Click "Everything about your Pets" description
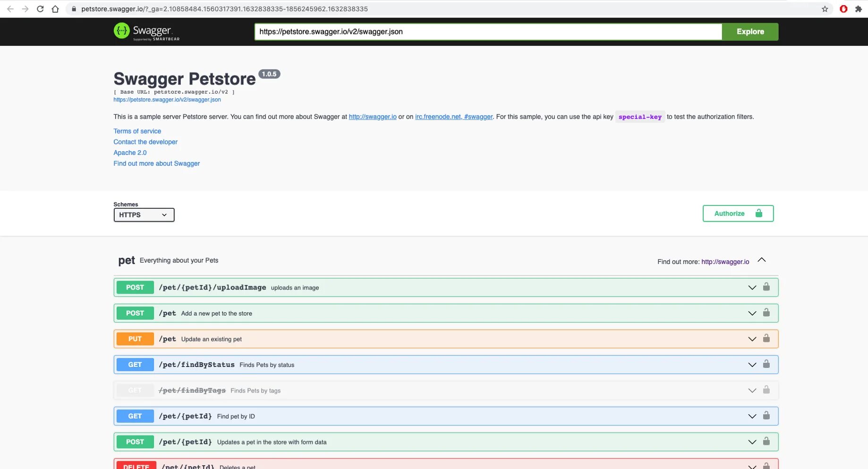Screen dimensions: 868x469 pyautogui.click(x=179, y=261)
